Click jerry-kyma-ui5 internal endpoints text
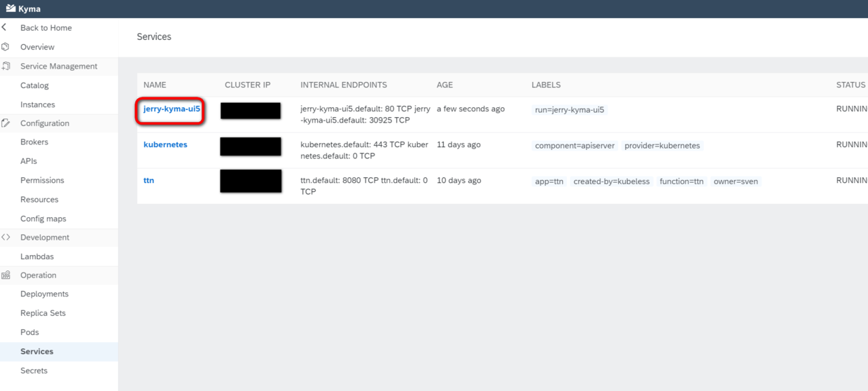Image resolution: width=868 pixels, height=391 pixels. click(365, 115)
